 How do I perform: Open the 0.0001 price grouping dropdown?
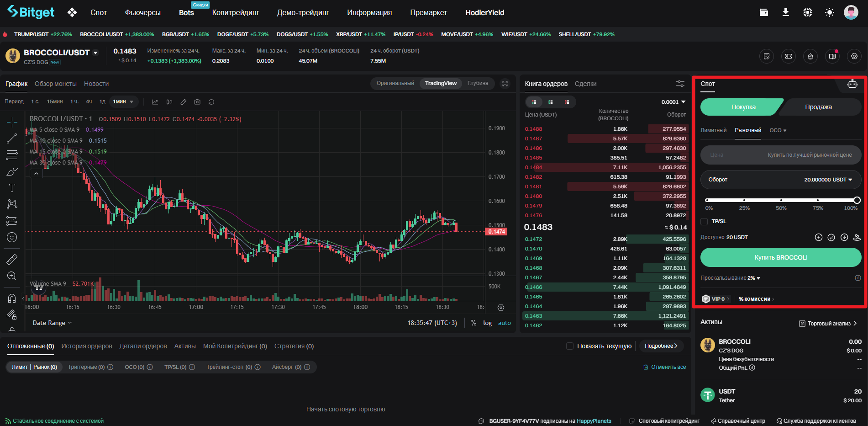click(x=673, y=102)
